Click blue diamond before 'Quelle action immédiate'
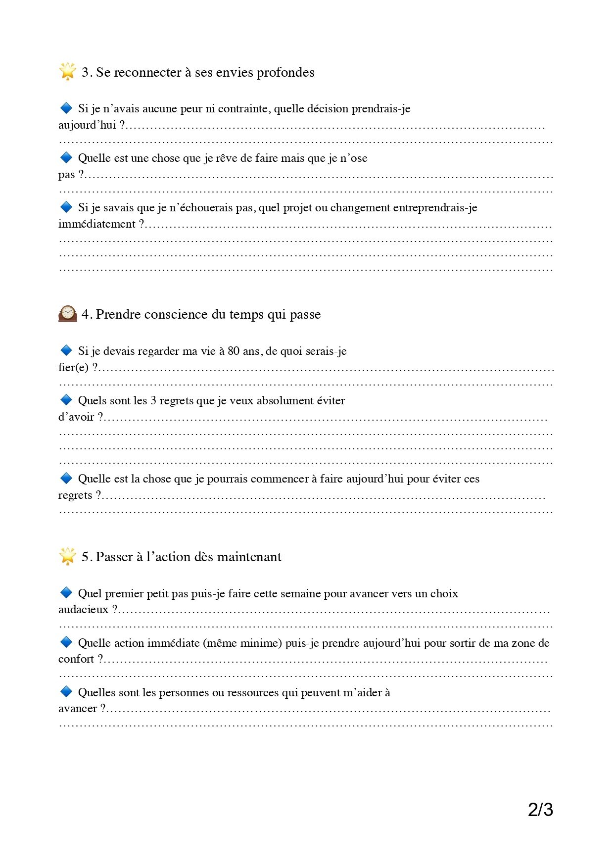The height and width of the screenshot is (868, 614). pos(66,642)
